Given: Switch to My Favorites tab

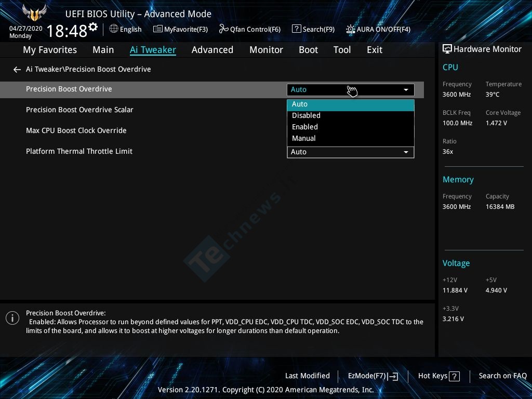Looking at the screenshot, I should click(50, 50).
